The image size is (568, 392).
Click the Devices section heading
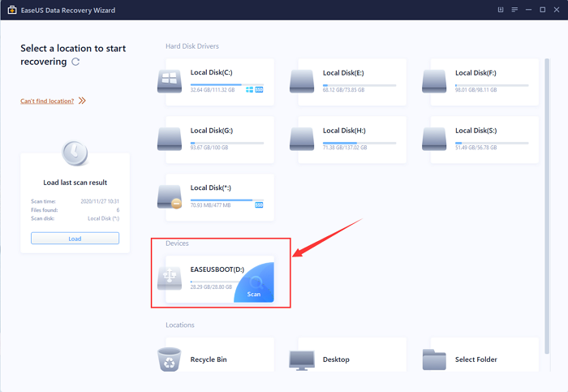coord(177,243)
